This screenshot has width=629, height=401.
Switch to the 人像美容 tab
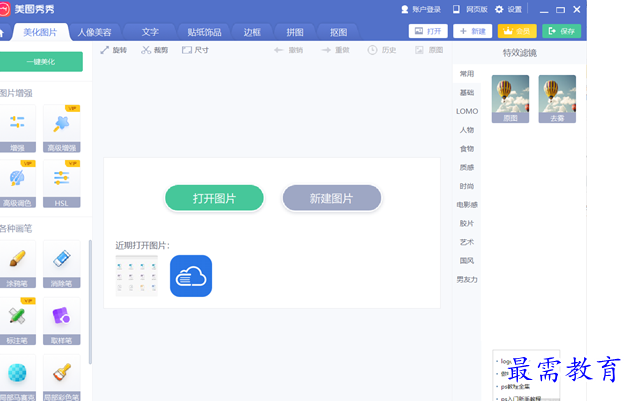point(94,32)
